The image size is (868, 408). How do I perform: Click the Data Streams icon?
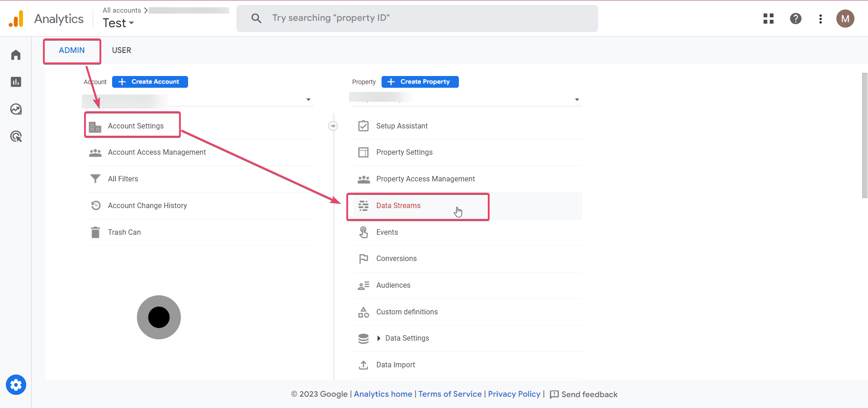point(363,206)
